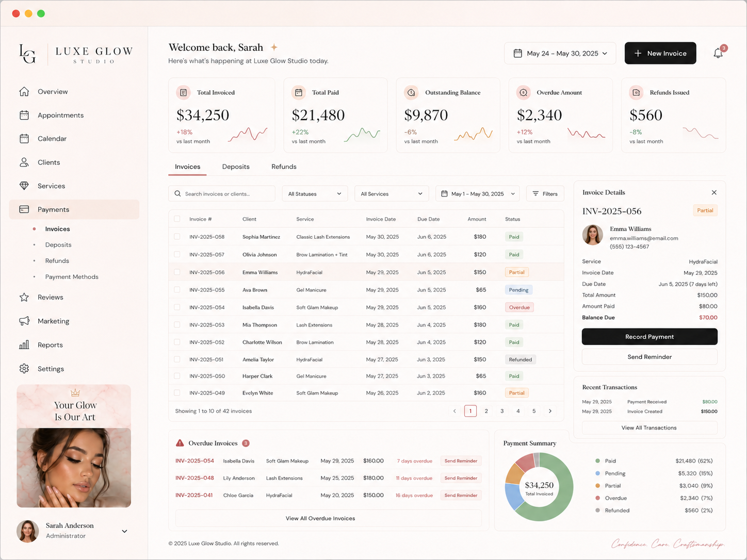Expand Sarah Anderson account chevron
747x560 pixels.
click(124, 531)
